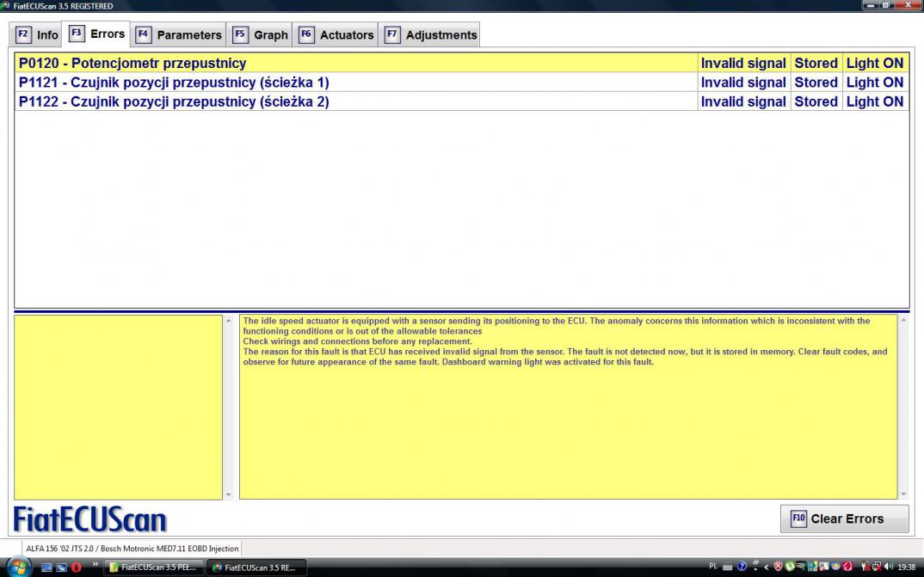The image size is (924, 577).
Task: Click the ALFA 156 Bosch Motronic status text
Action: (x=132, y=548)
